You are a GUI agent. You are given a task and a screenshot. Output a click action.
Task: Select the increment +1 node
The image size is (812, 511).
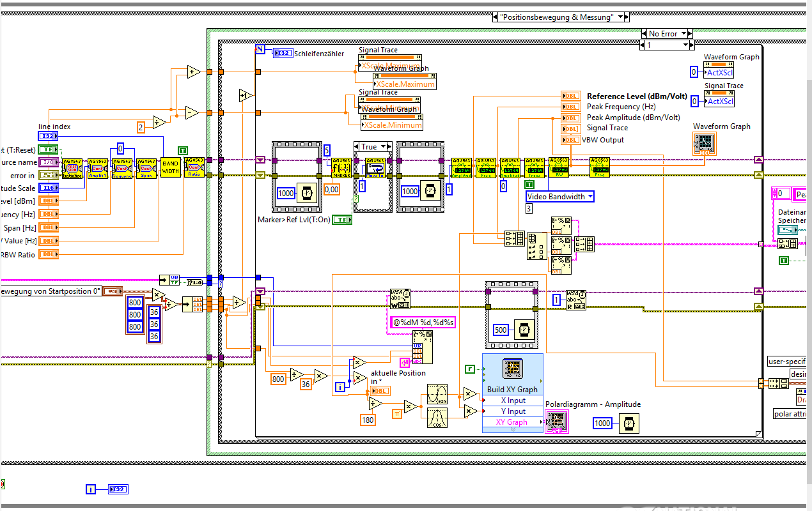[x=246, y=96]
